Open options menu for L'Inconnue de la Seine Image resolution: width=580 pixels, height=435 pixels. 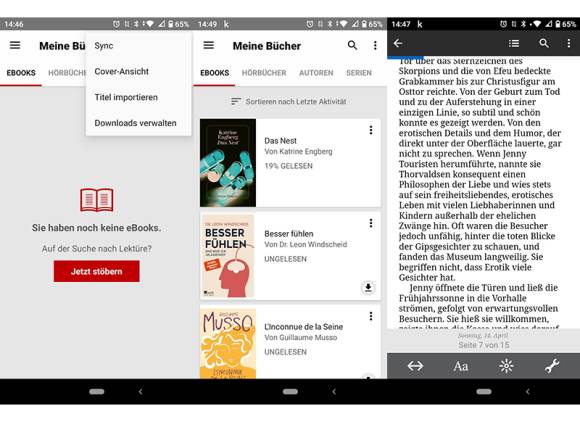(371, 316)
